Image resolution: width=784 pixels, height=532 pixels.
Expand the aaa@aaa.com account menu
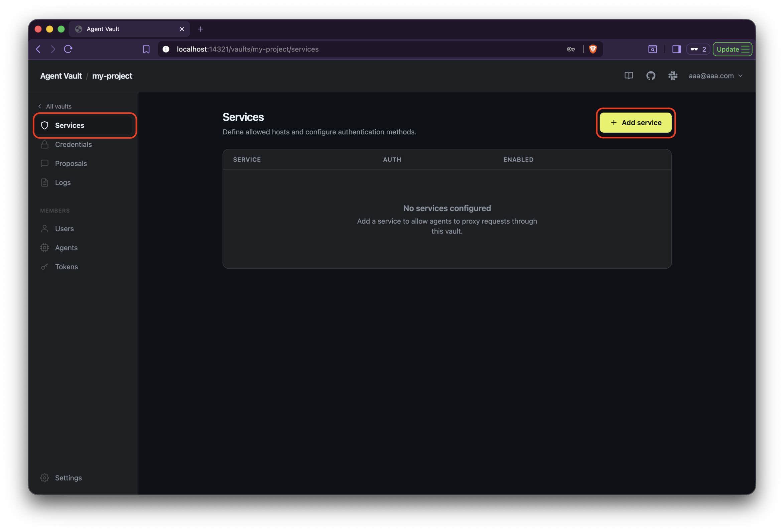point(715,76)
